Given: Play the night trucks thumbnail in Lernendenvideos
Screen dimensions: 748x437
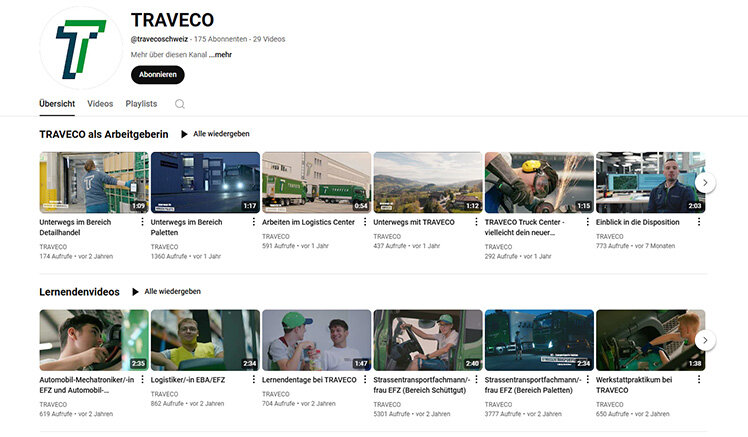Looking at the screenshot, I should pyautogui.click(x=539, y=340).
